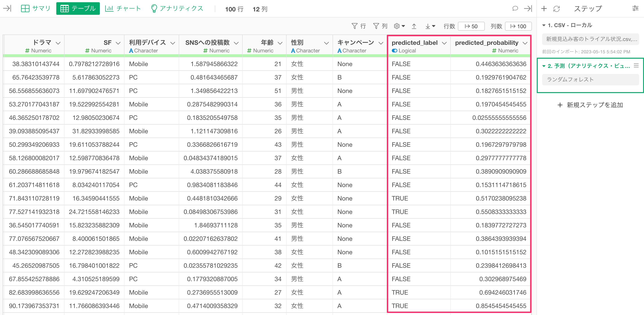The height and width of the screenshot is (315, 644).
Task: Switch to the チャート (Chart) tab
Action: coord(123,9)
